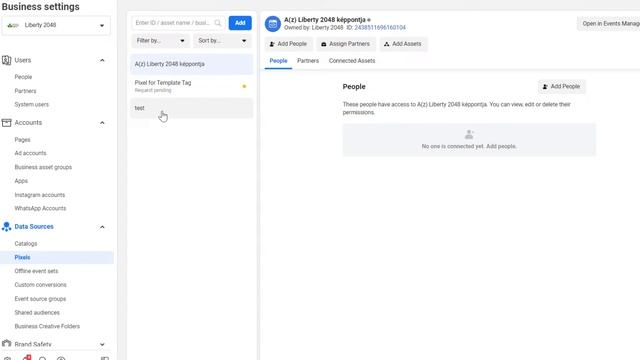Open the Liberty 2048 business selector

(x=56, y=25)
